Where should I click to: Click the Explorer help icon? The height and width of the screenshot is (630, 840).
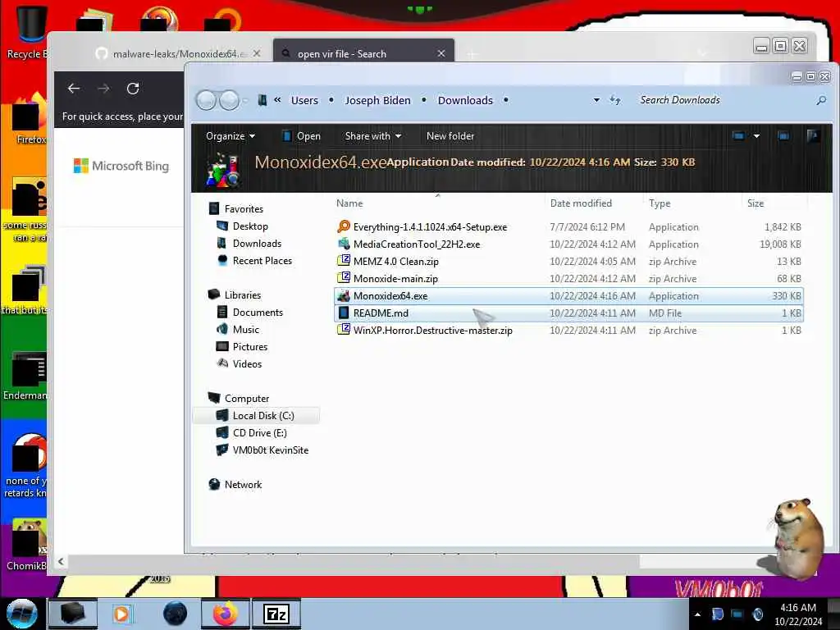coord(813,136)
